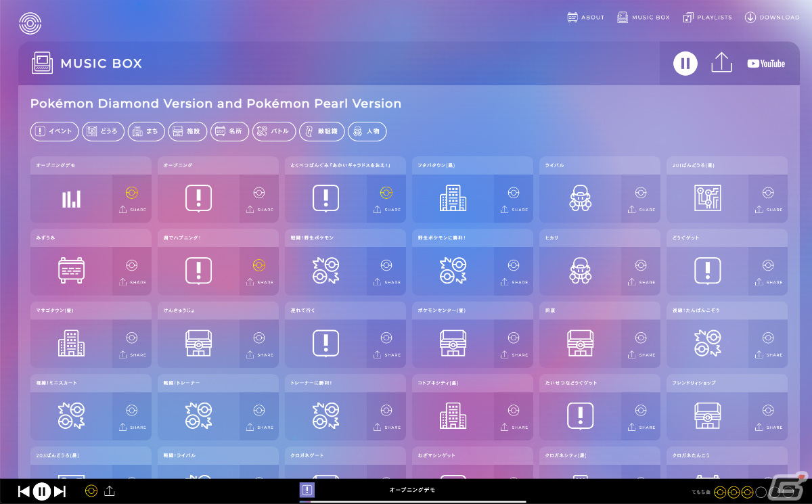Filter tracks by 人物 category
The height and width of the screenshot is (504, 812).
367,131
